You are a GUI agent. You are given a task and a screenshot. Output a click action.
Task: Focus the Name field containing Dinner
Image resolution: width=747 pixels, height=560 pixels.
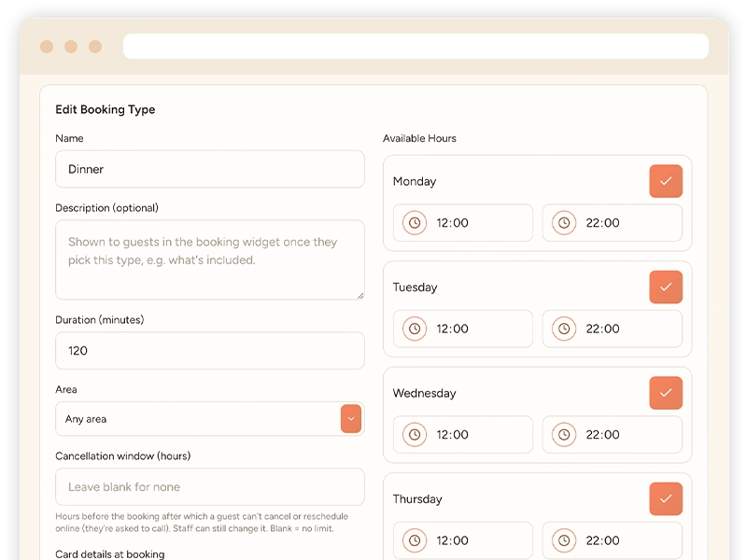coord(210,169)
